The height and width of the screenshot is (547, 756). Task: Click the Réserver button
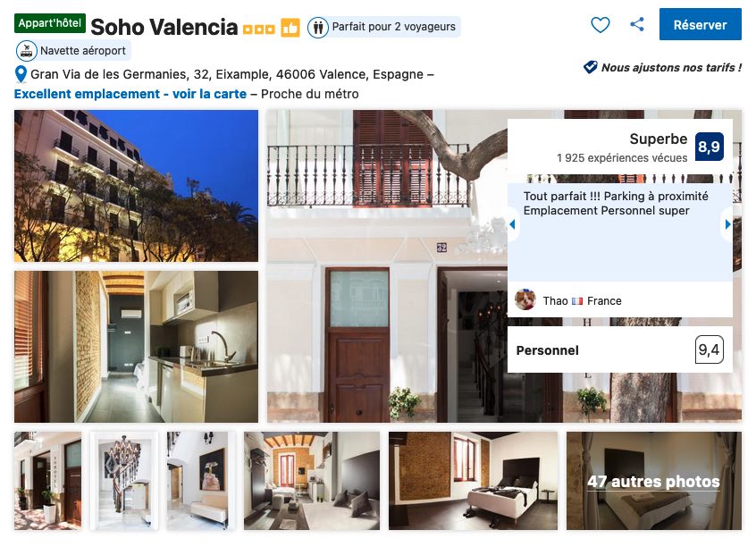tap(700, 24)
